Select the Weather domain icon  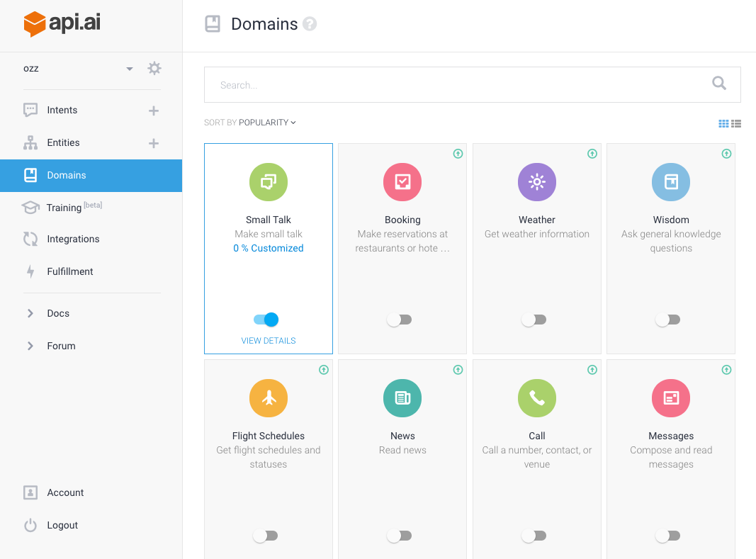pyautogui.click(x=536, y=182)
